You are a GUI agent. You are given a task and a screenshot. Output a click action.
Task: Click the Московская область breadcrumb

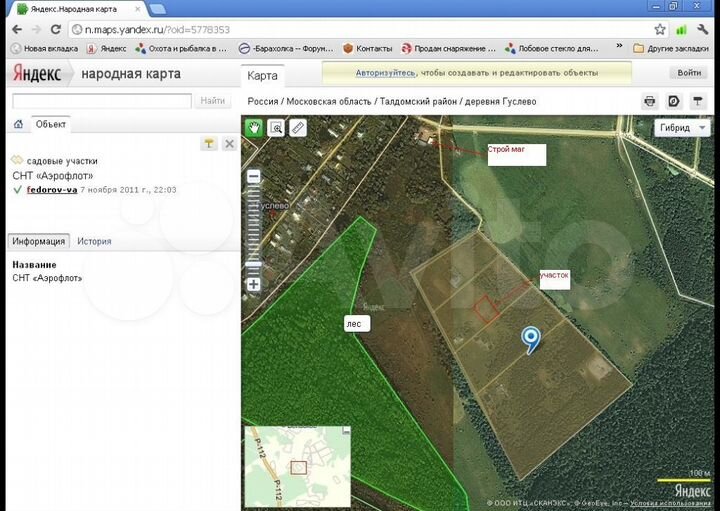coord(329,101)
